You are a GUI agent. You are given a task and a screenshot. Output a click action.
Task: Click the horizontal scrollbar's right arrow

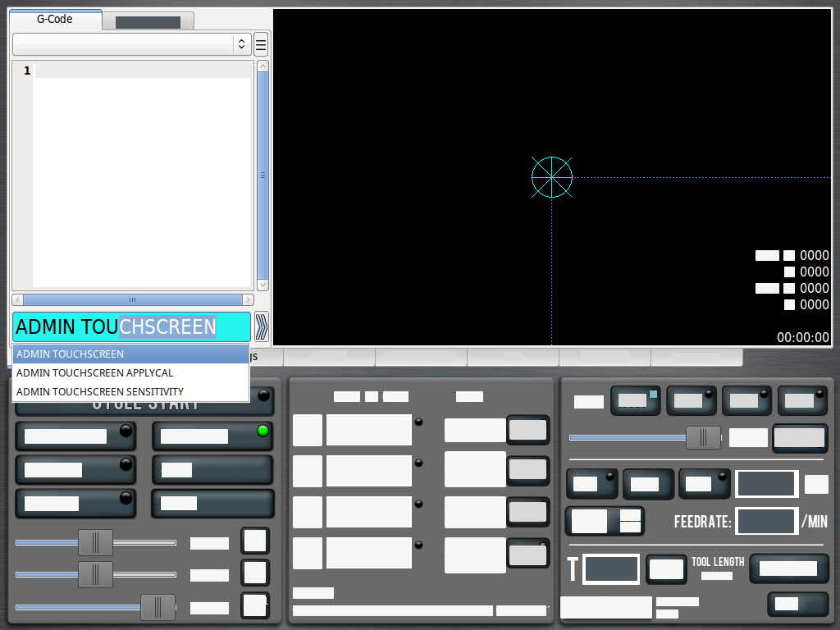[249, 300]
